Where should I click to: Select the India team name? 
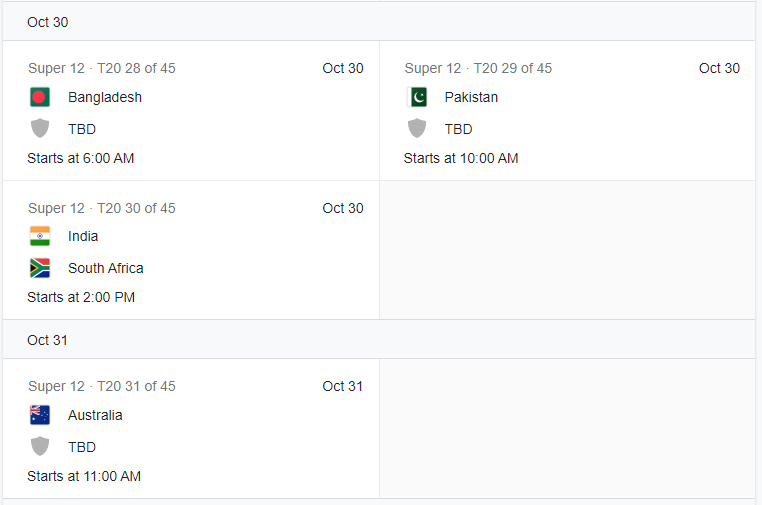click(x=83, y=236)
